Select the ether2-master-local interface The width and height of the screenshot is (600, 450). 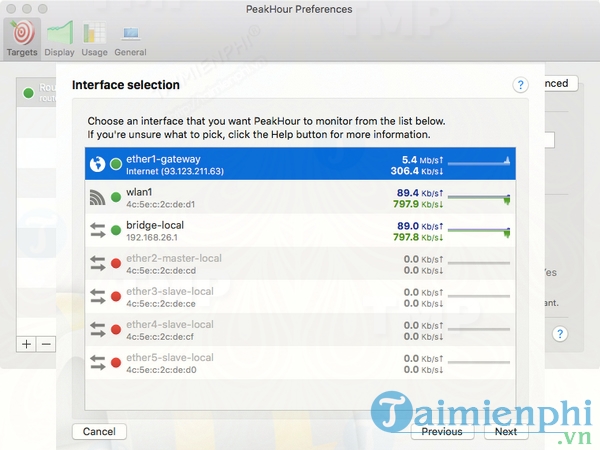tap(300, 264)
